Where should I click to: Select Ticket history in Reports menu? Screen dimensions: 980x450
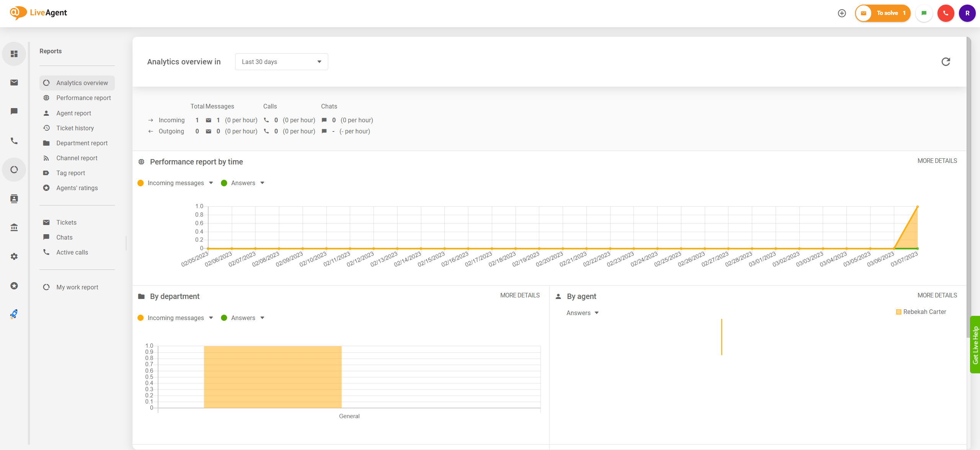[x=75, y=128]
